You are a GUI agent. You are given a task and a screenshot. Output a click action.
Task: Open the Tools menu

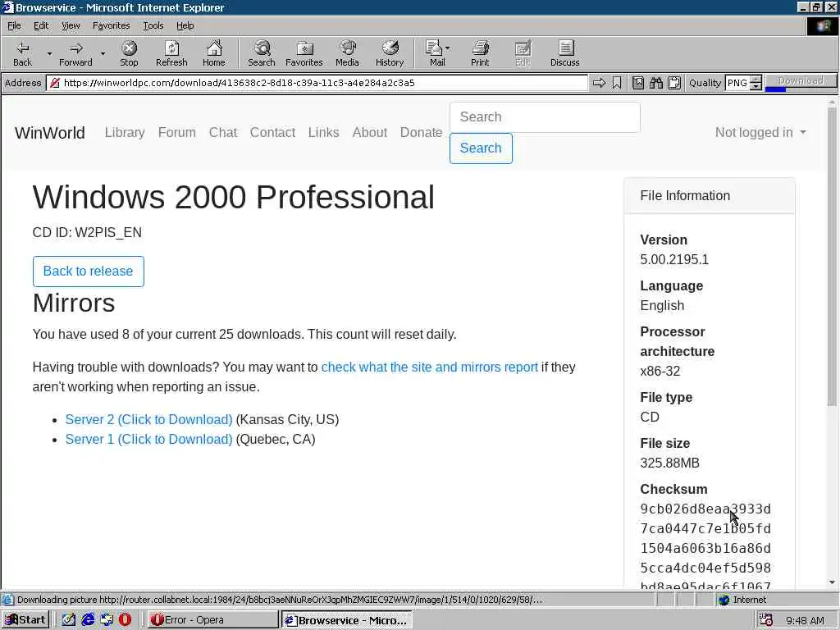(153, 25)
